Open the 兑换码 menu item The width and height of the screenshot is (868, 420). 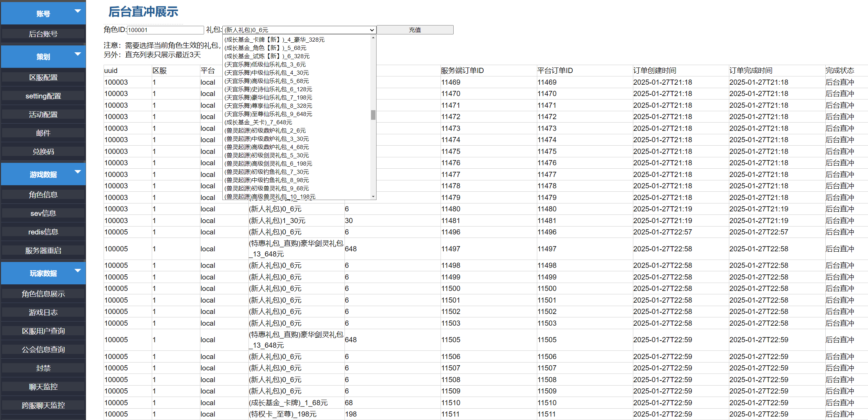pyautogui.click(x=43, y=152)
